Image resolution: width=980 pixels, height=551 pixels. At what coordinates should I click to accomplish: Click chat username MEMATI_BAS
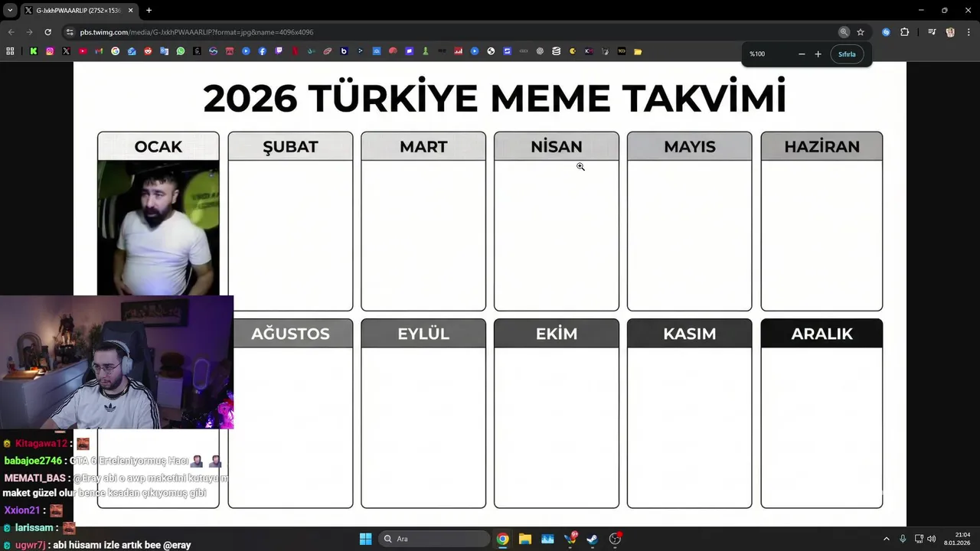click(x=35, y=478)
